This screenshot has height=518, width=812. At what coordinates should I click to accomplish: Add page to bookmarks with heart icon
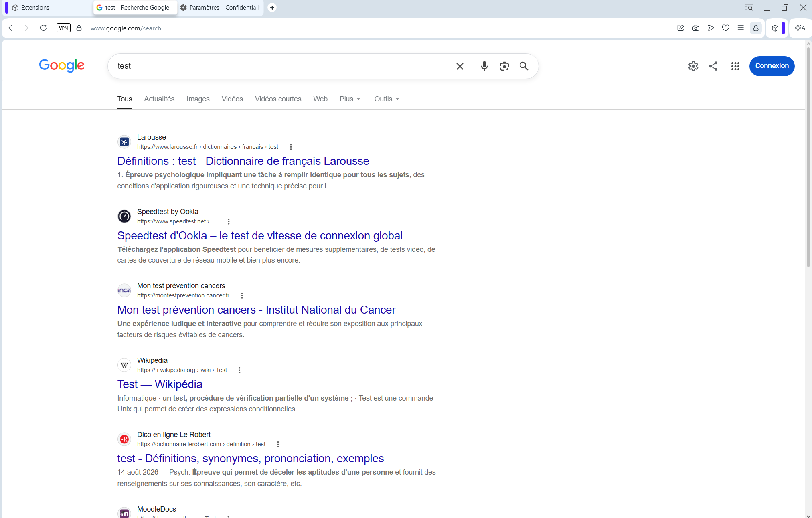coord(725,28)
